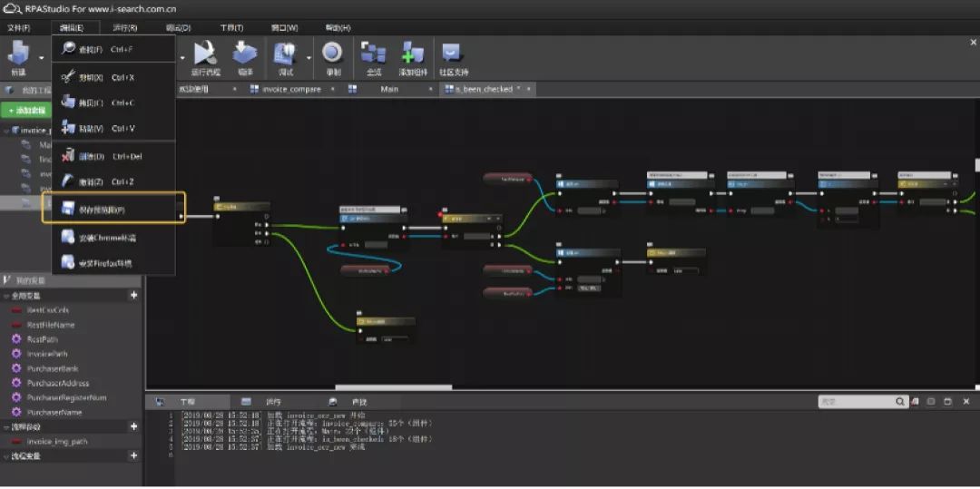Close the Main tab
Image resolution: width=980 pixels, height=489 pixels.
pos(431,89)
